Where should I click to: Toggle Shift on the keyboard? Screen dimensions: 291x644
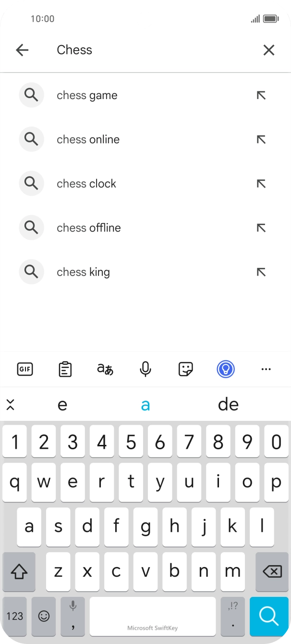click(19, 571)
